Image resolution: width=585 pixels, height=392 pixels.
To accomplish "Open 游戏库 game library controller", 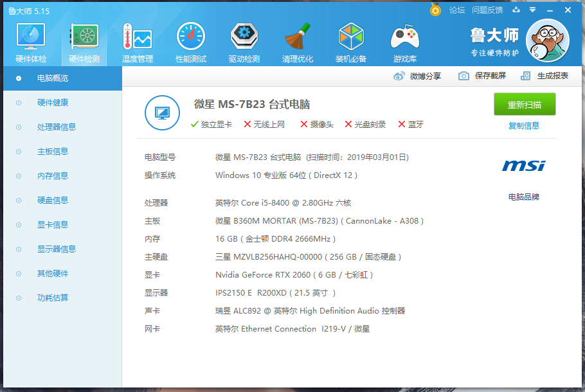I will (404, 42).
